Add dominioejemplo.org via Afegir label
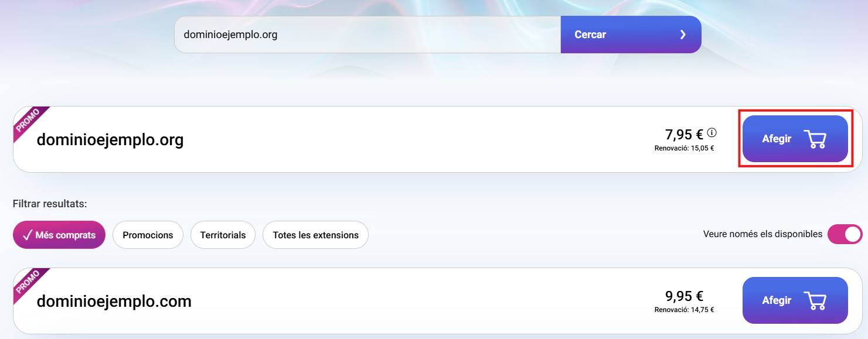Screen dimensions: 868x339 [777, 139]
